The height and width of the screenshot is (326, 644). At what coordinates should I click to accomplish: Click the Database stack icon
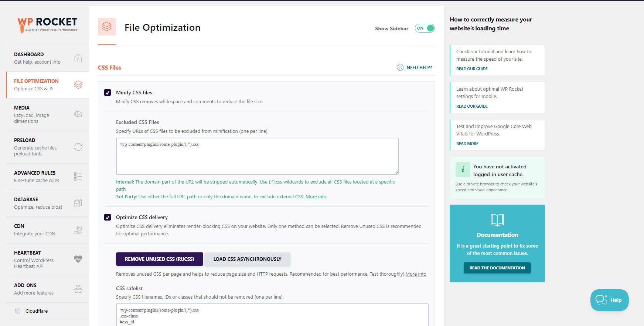click(78, 203)
